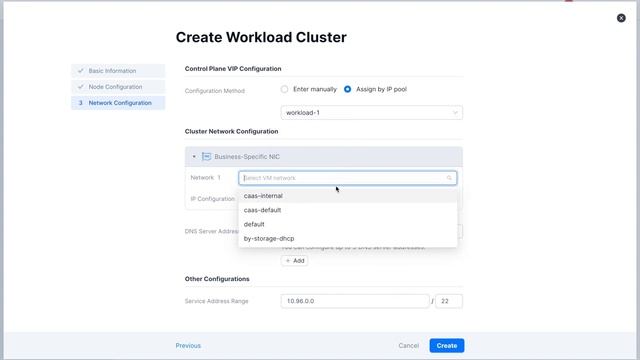The height and width of the screenshot is (360, 640).
Task: Click the Other Configurations heading
Action: point(217,279)
